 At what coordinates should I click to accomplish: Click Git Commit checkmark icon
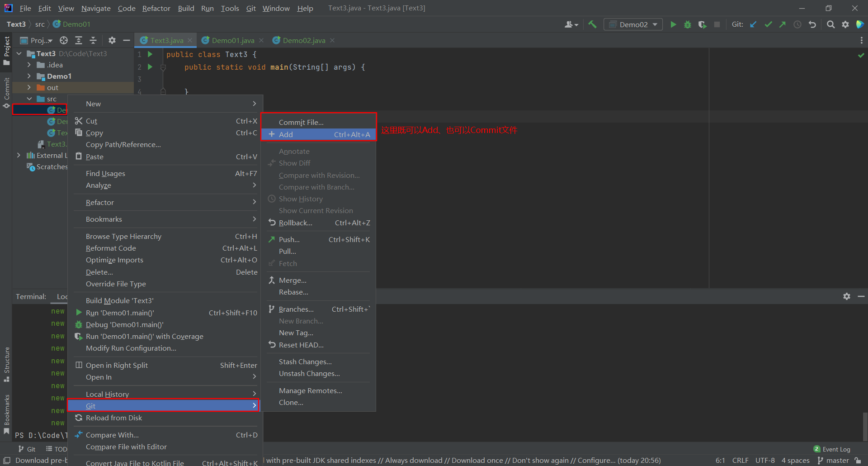point(768,24)
